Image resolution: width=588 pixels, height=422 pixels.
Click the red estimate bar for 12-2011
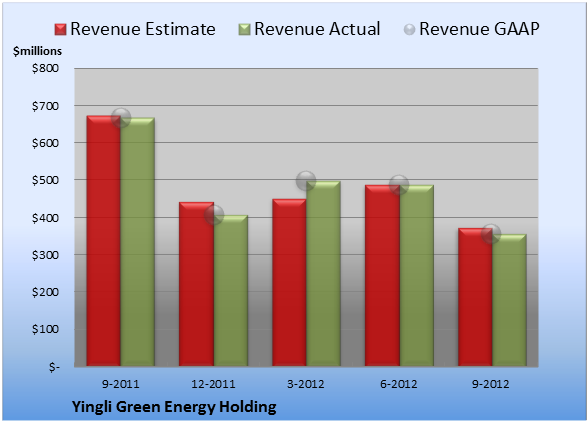(196, 284)
